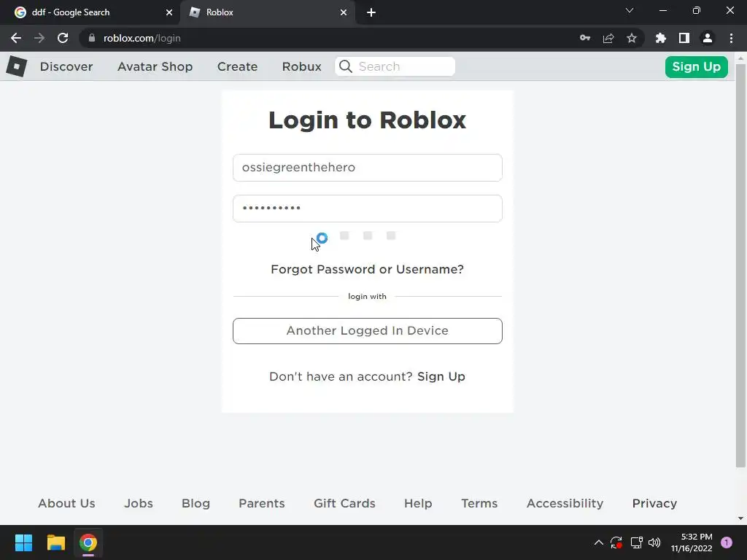Viewport: 747px width, 560px height.
Task: Click Another Logged In Device button
Action: pos(368,331)
